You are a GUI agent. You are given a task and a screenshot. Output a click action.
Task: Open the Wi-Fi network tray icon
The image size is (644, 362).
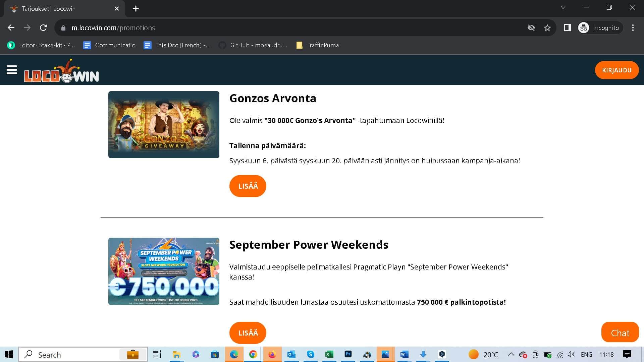pos(560,355)
